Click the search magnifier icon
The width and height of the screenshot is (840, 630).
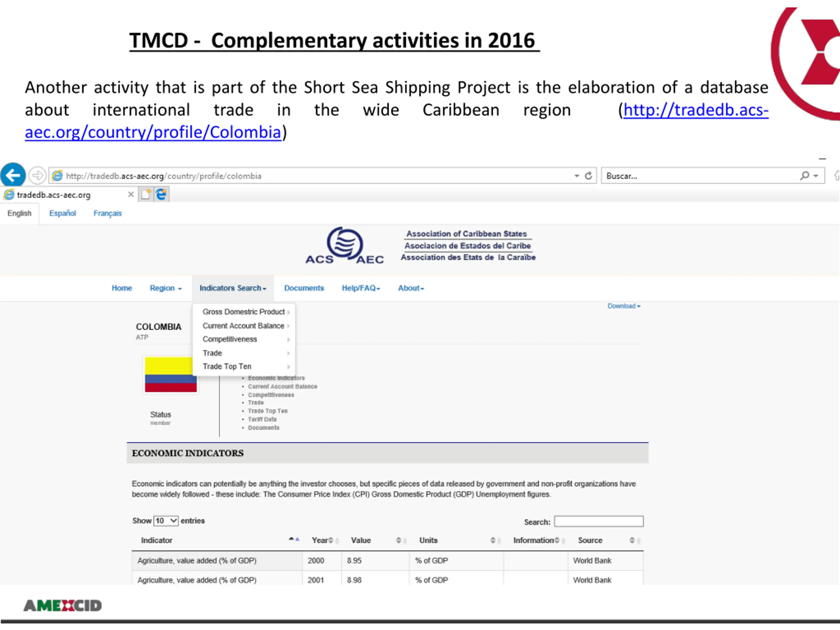[804, 176]
